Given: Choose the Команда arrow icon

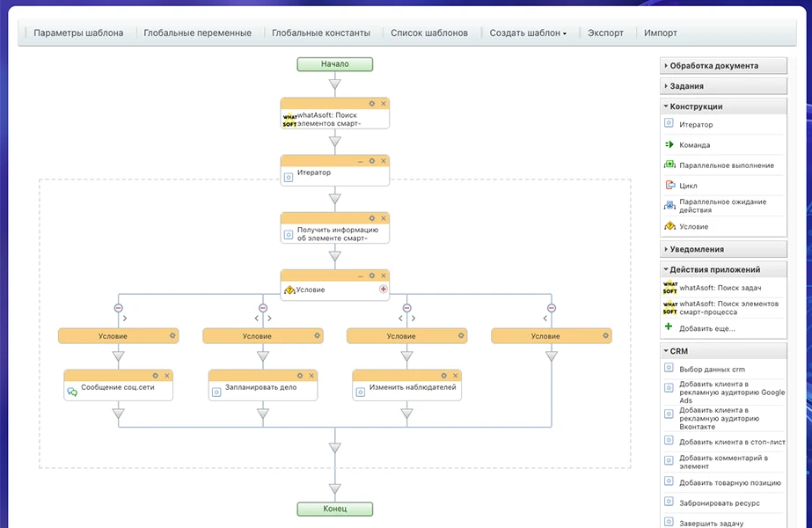Looking at the screenshot, I should [669, 144].
